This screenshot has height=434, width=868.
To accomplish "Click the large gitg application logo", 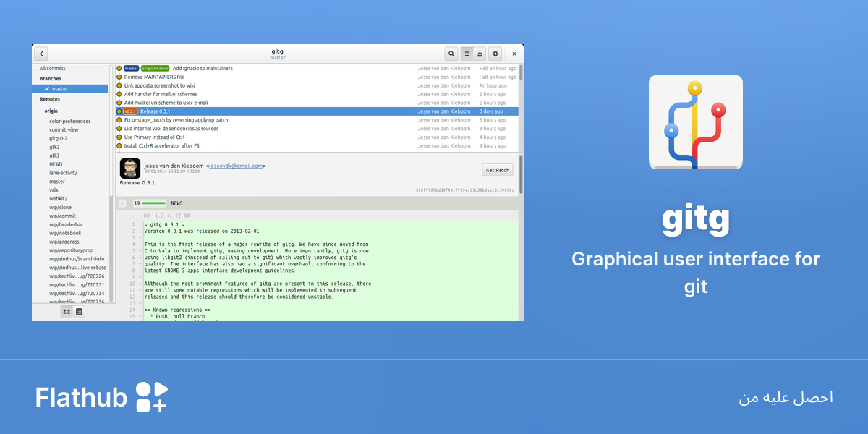I will 696,122.
